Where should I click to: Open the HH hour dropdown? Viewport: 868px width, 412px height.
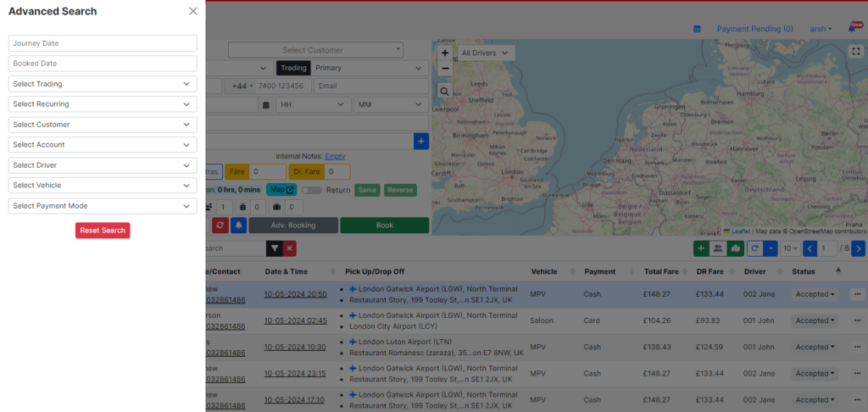[x=313, y=104]
